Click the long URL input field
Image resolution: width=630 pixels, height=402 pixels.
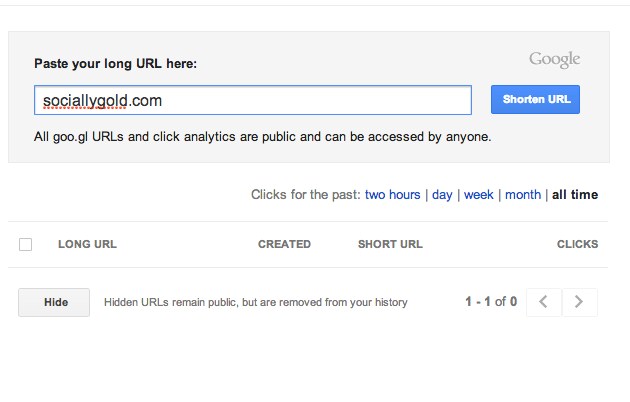(x=253, y=100)
